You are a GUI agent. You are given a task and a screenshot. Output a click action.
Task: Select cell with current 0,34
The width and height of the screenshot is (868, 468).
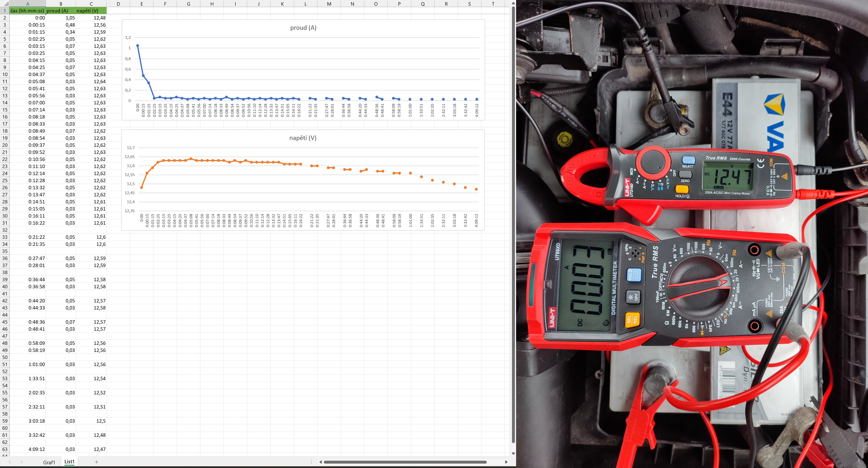point(61,32)
